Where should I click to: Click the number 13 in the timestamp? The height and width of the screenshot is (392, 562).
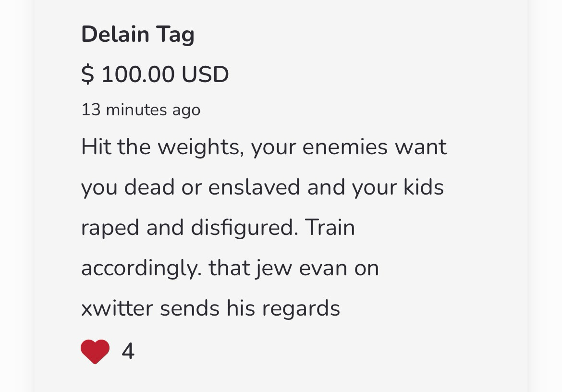point(91,110)
